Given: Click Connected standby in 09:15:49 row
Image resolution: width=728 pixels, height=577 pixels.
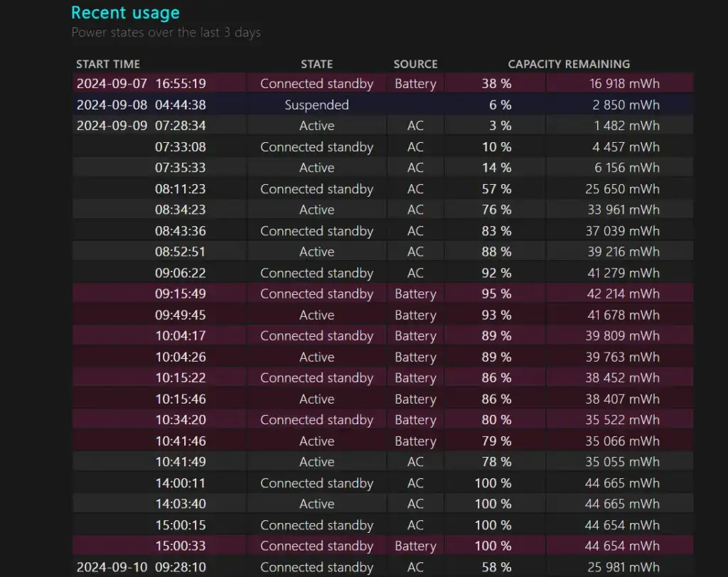Looking at the screenshot, I should [316, 294].
